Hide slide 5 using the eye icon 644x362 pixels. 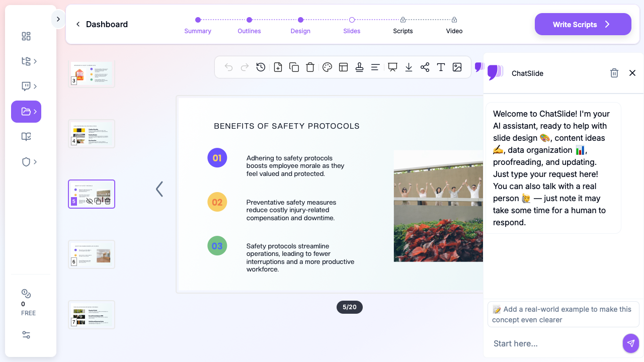(x=90, y=201)
